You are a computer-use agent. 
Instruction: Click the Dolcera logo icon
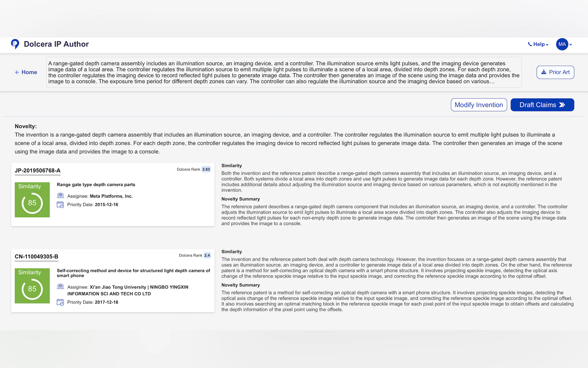15,44
